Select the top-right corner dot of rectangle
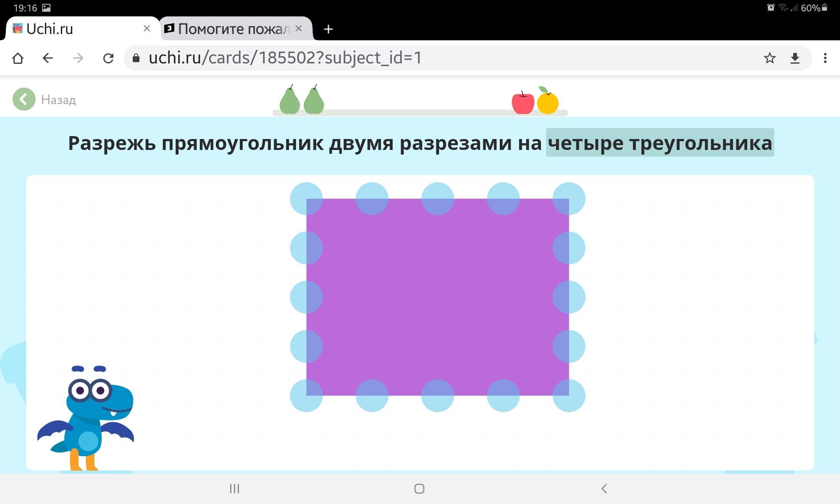The height and width of the screenshot is (504, 840). click(569, 199)
